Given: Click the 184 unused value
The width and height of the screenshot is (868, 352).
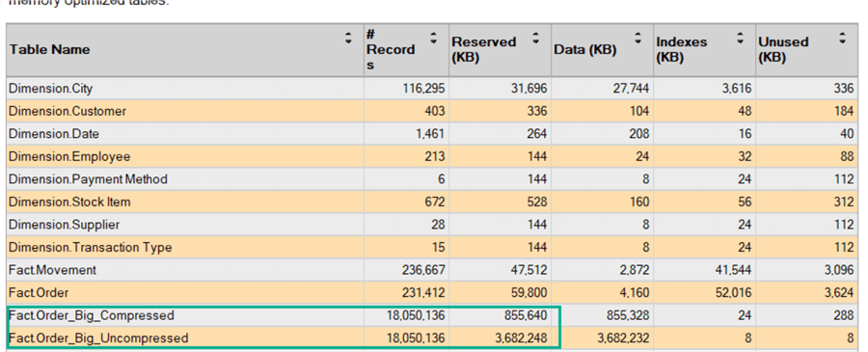Looking at the screenshot, I should [x=844, y=111].
